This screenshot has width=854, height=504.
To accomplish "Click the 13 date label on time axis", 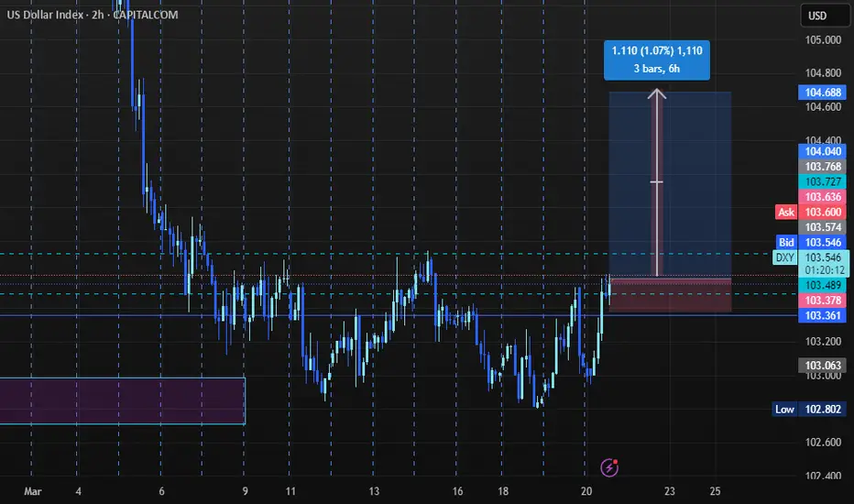I will click(374, 491).
